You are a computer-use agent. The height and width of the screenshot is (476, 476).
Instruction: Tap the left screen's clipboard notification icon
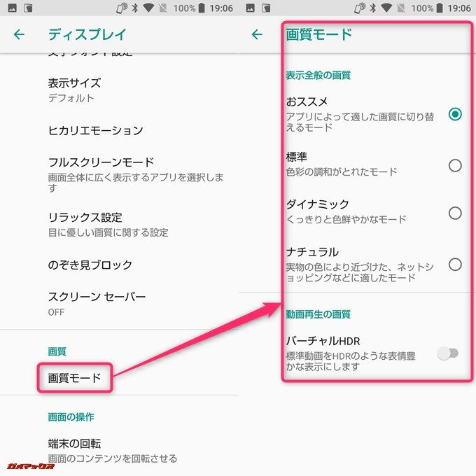pos(28,8)
